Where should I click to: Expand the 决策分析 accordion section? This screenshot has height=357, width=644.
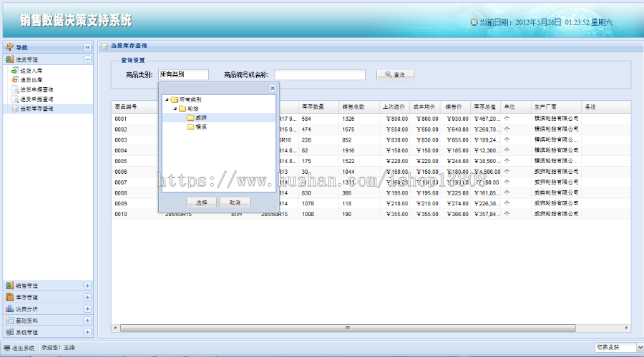87,308
